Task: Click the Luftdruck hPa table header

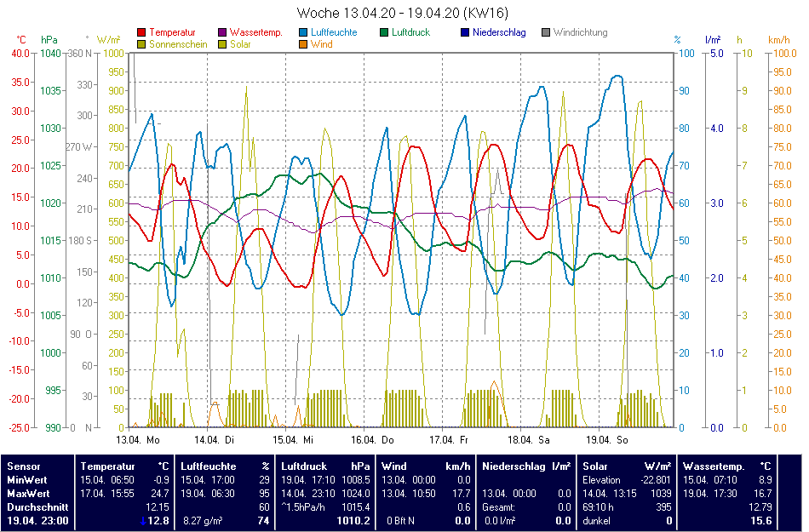Action: (x=326, y=466)
